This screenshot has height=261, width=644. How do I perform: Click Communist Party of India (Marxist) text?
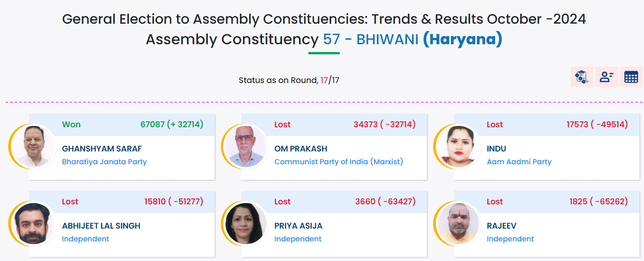(x=338, y=162)
